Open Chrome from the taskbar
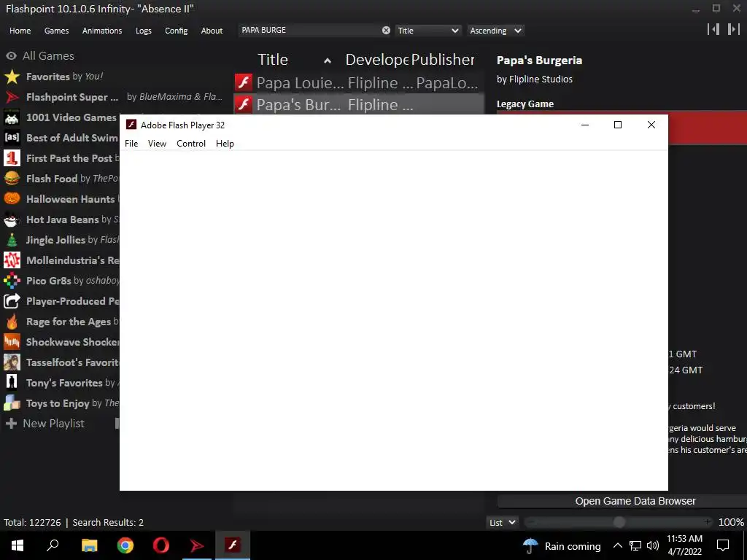This screenshot has width=747, height=560. (125, 545)
